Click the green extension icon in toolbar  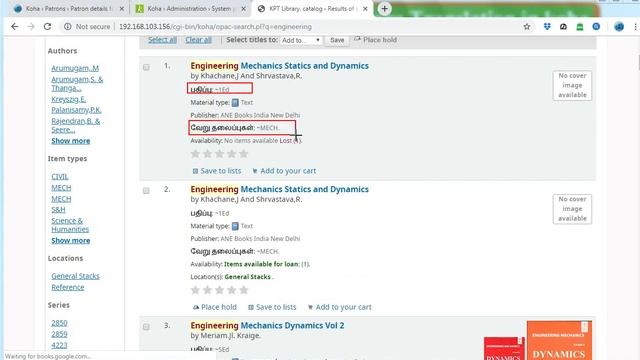580,27
